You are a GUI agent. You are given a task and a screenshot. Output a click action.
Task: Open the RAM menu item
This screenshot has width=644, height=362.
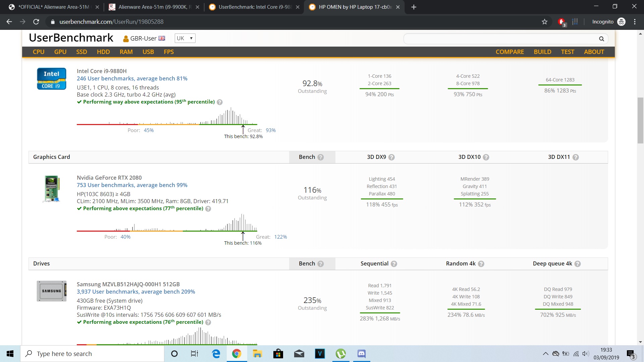tap(126, 52)
